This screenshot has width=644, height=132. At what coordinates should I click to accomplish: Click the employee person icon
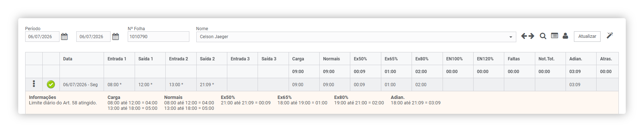click(x=565, y=36)
